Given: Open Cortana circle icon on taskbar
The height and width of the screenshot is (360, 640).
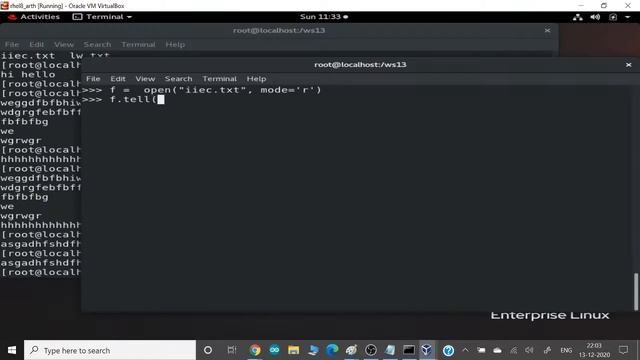Looking at the screenshot, I should [x=208, y=350].
